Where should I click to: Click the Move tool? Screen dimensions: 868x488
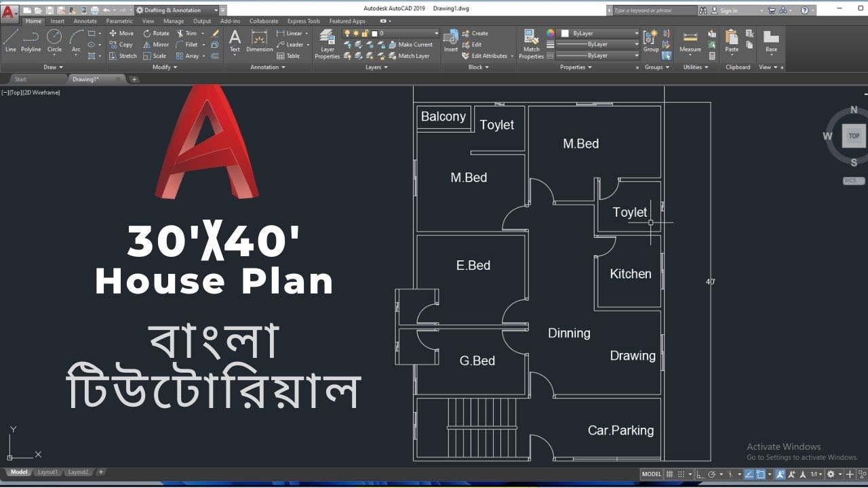click(x=121, y=33)
